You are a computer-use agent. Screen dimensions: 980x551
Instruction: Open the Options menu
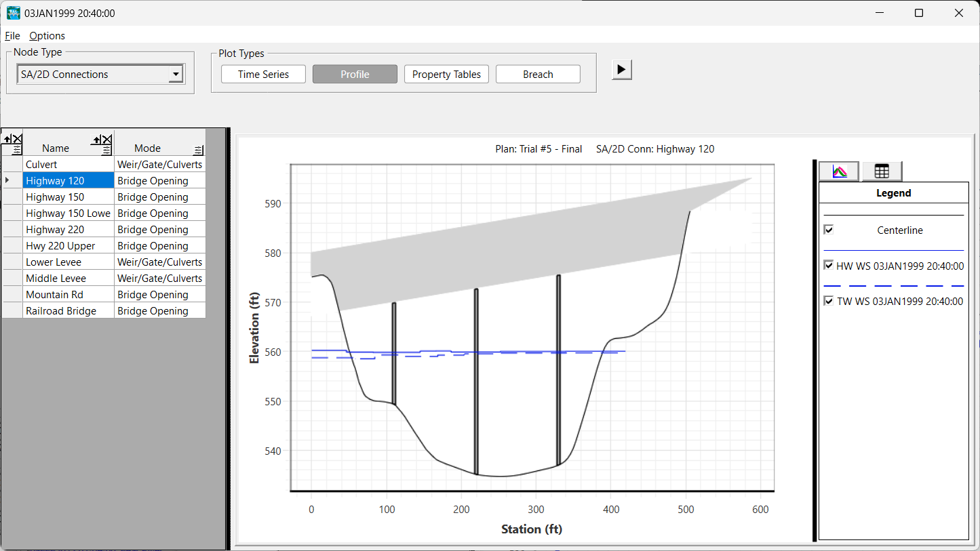tap(47, 36)
